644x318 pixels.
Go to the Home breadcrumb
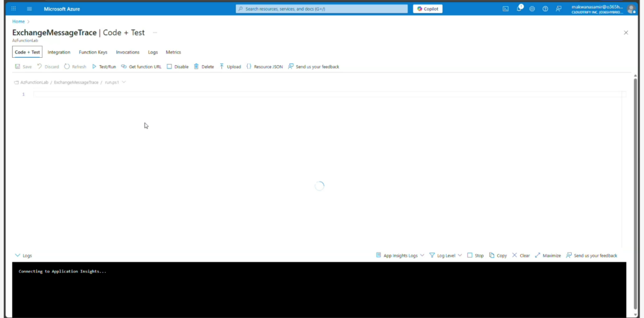click(18, 21)
